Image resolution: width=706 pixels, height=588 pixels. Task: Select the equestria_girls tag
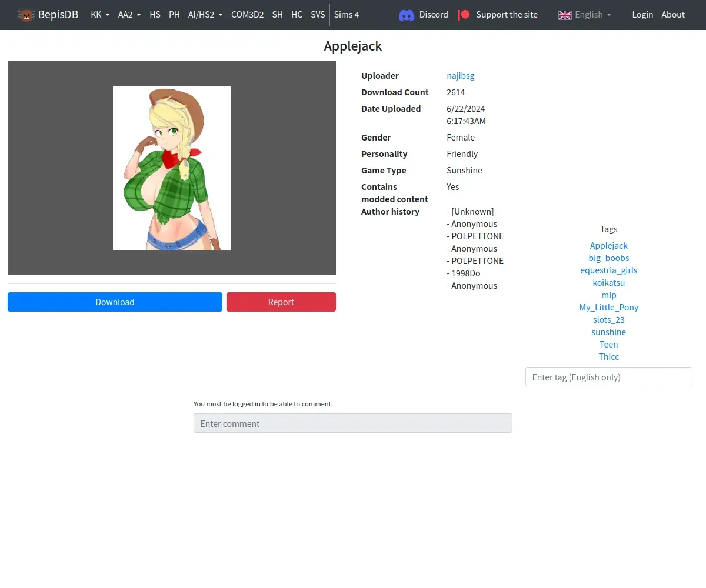pyautogui.click(x=609, y=270)
